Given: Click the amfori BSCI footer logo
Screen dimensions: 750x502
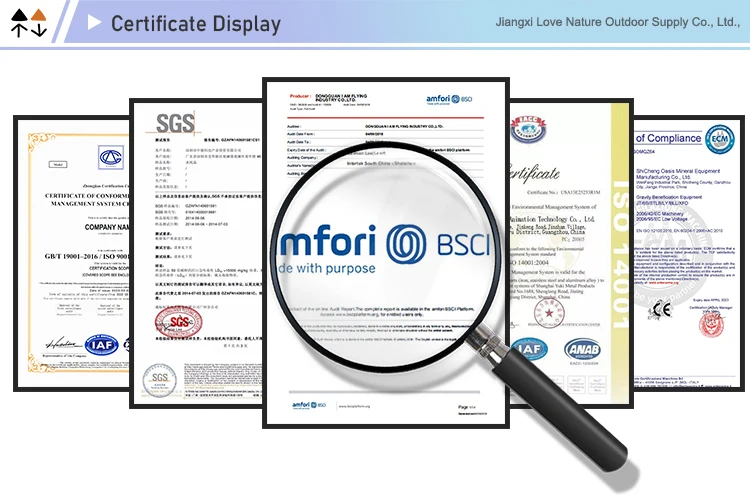Looking at the screenshot, I should coord(309,405).
